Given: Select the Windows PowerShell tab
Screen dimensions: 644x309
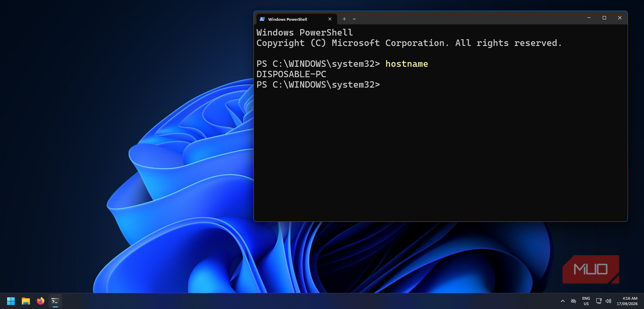Looking at the screenshot, I should pos(296,19).
